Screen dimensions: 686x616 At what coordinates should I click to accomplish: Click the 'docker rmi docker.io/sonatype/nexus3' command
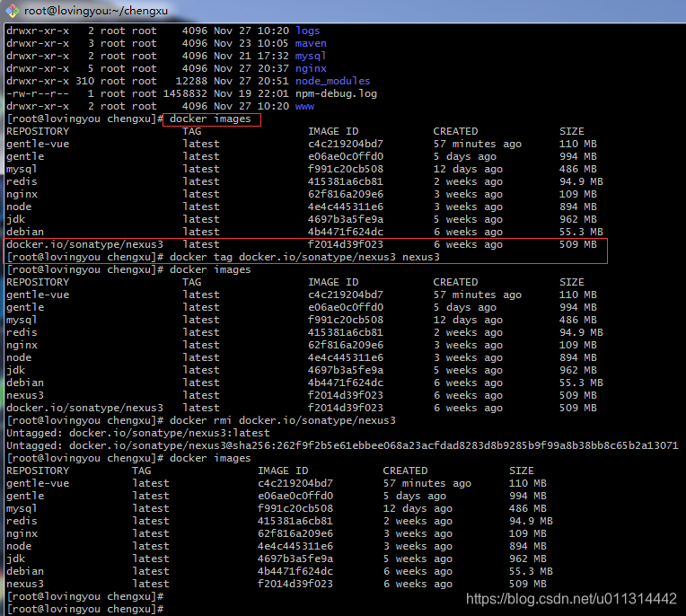point(283,420)
